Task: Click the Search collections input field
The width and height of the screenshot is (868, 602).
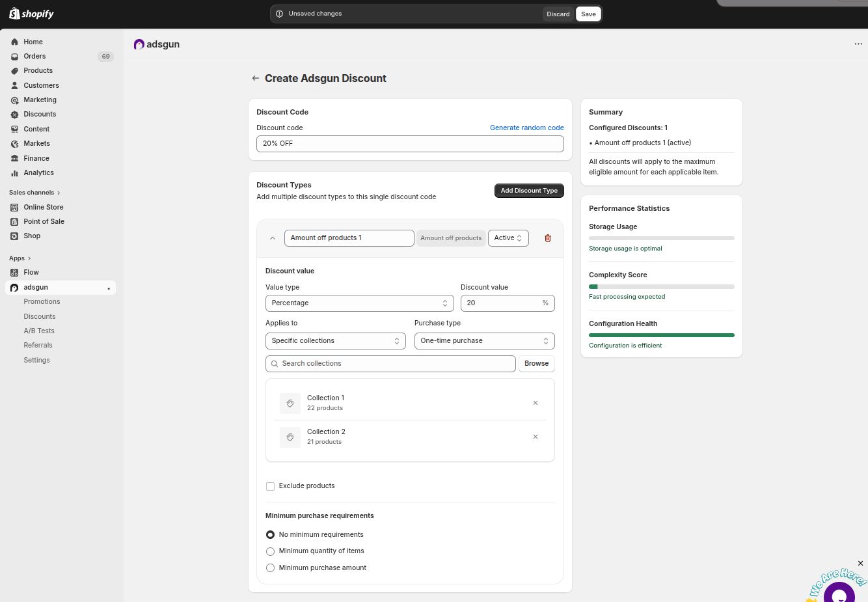Action: point(390,364)
